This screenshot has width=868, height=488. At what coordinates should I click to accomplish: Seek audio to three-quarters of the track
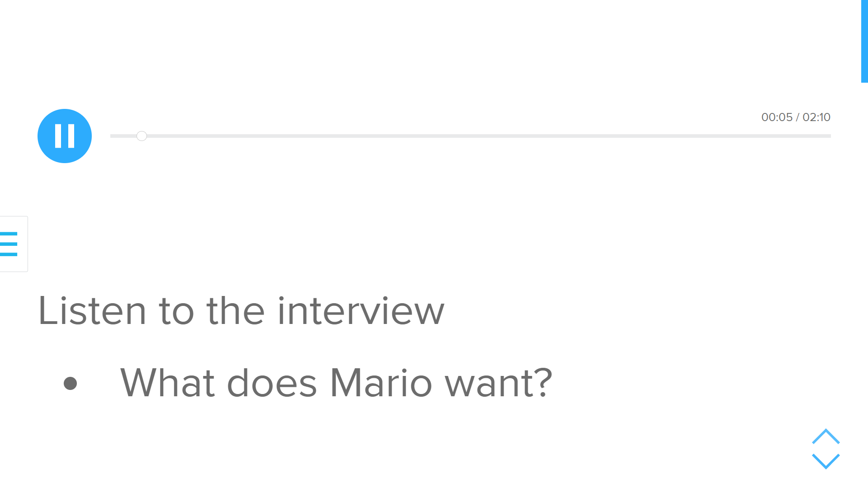651,136
